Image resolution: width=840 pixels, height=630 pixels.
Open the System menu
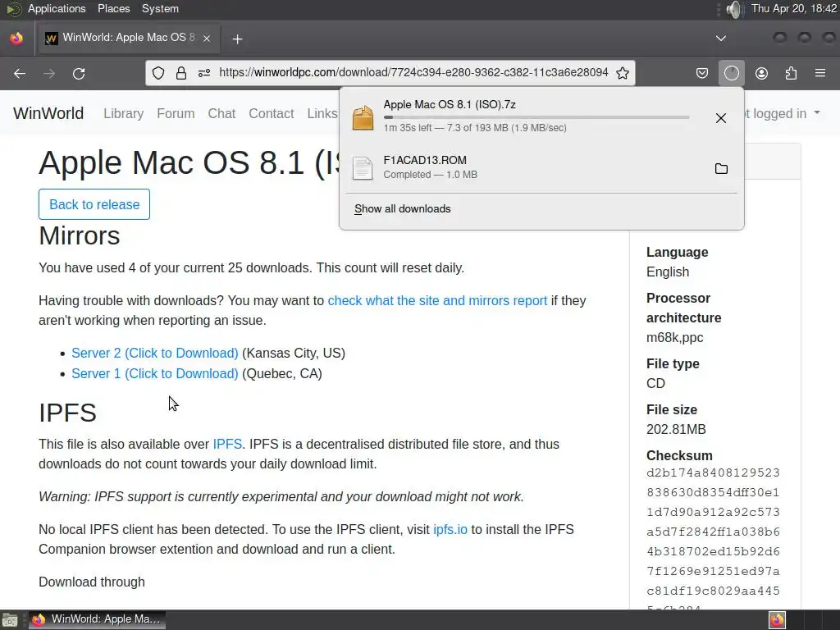point(160,8)
